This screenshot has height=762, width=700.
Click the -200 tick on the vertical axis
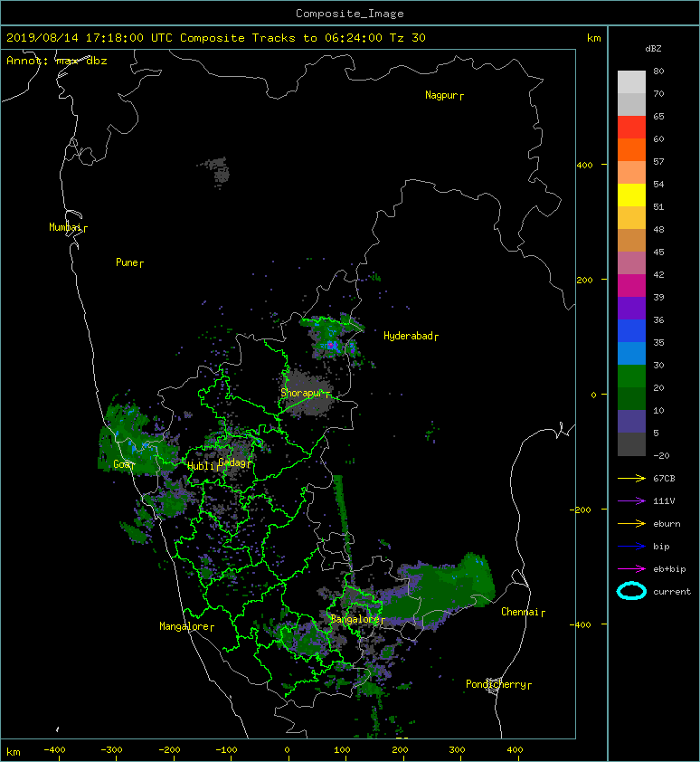(x=582, y=510)
